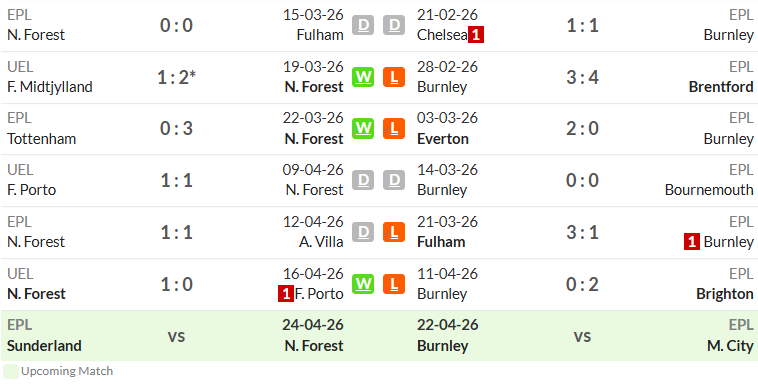Open the 1 : 2* F. Midtjylland score
The image size is (758, 385).
(x=176, y=77)
